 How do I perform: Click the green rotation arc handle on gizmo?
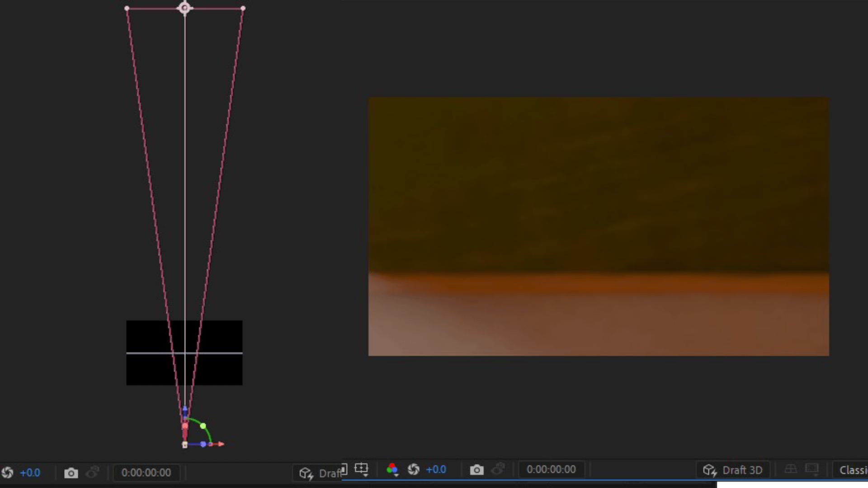(203, 426)
